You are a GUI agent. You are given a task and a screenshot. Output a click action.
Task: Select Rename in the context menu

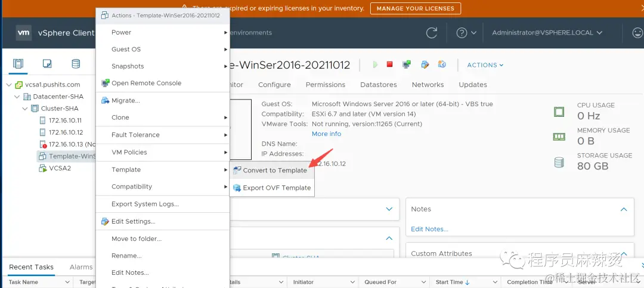(162, 256)
